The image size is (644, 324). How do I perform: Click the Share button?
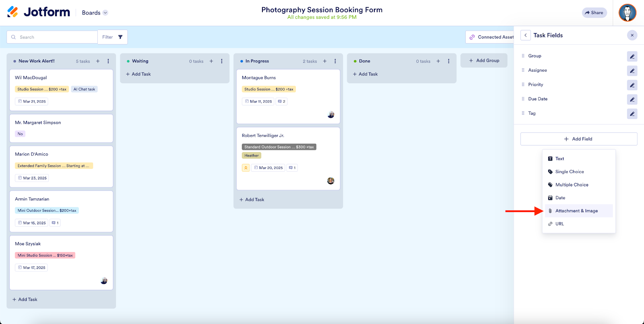point(594,13)
